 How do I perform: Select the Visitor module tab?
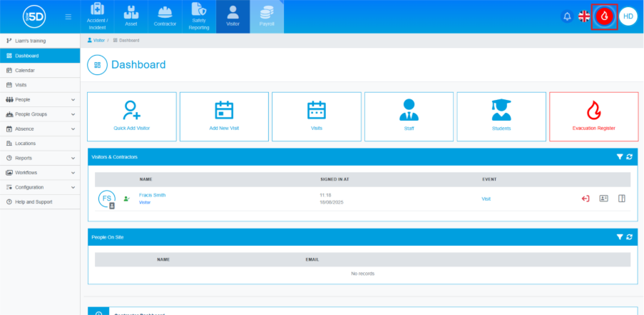233,16
